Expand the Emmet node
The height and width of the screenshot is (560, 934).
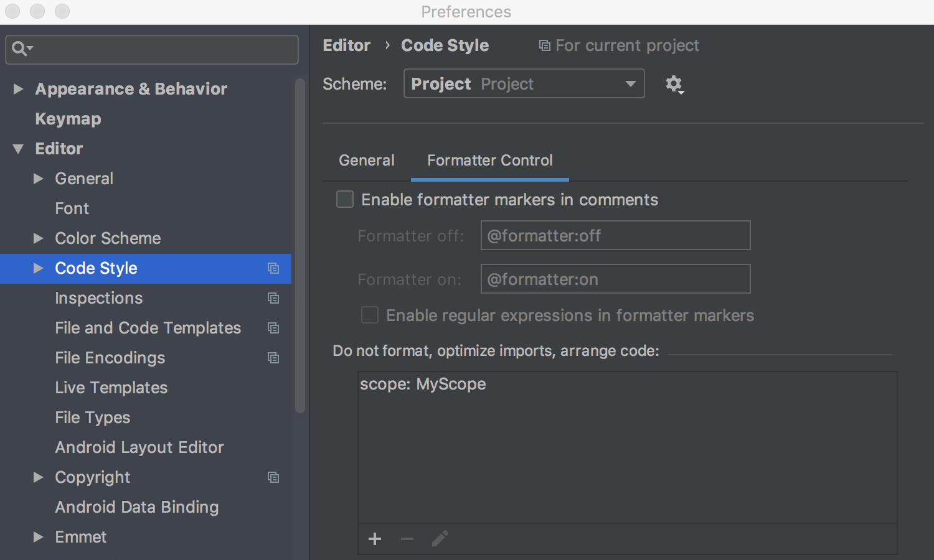point(38,537)
